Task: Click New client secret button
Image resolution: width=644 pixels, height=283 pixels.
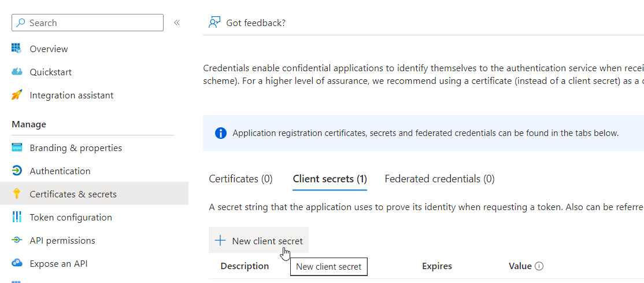Action: (259, 240)
